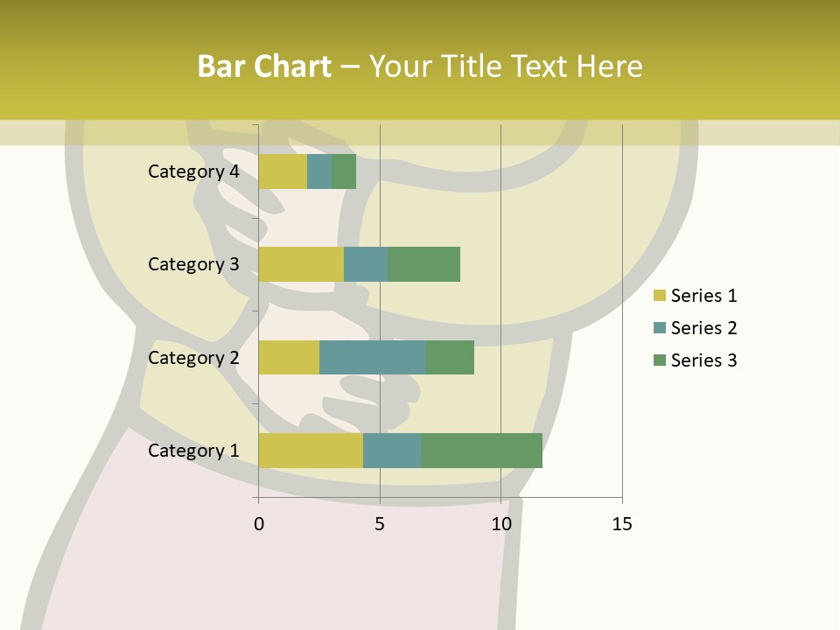Click Category 1's blue Series 2 bar segment
This screenshot has height=630, width=840.
point(392,451)
